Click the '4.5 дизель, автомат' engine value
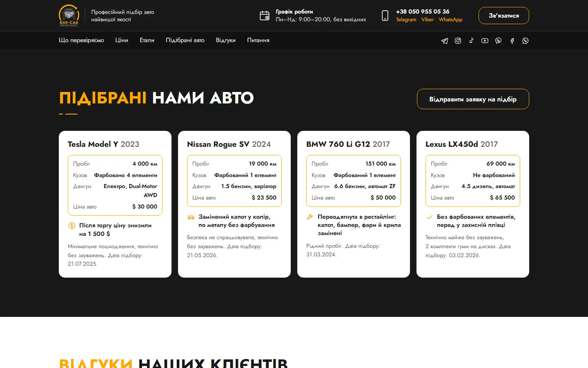 coord(488,186)
